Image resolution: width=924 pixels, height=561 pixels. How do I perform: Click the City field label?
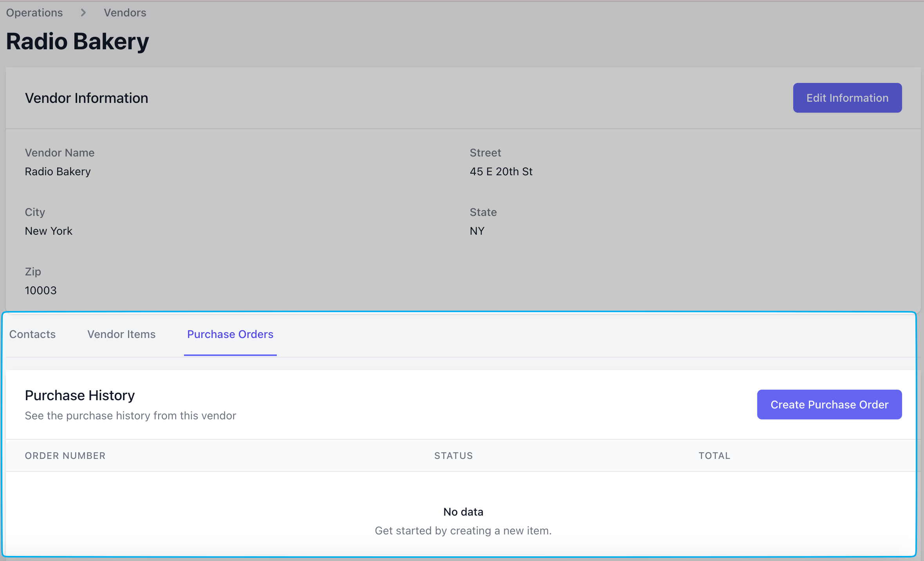(x=35, y=212)
